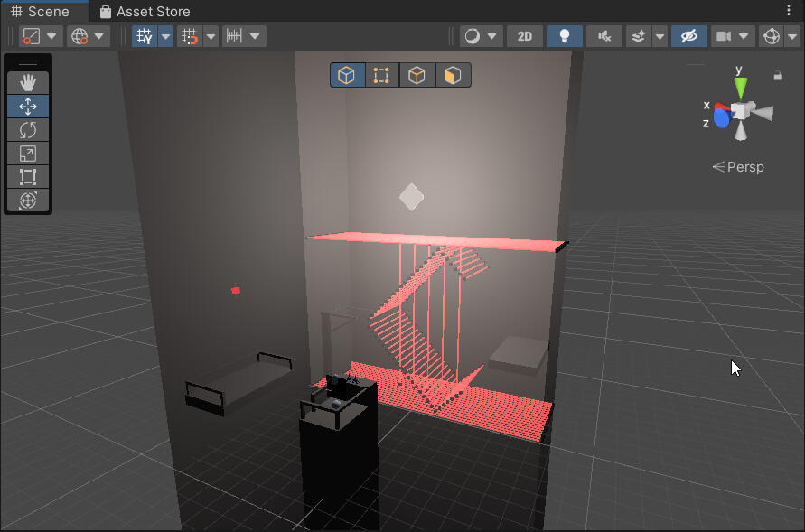Image resolution: width=805 pixels, height=532 pixels.
Task: Open the pivot/center tool handle dropdown
Action: (x=41, y=36)
